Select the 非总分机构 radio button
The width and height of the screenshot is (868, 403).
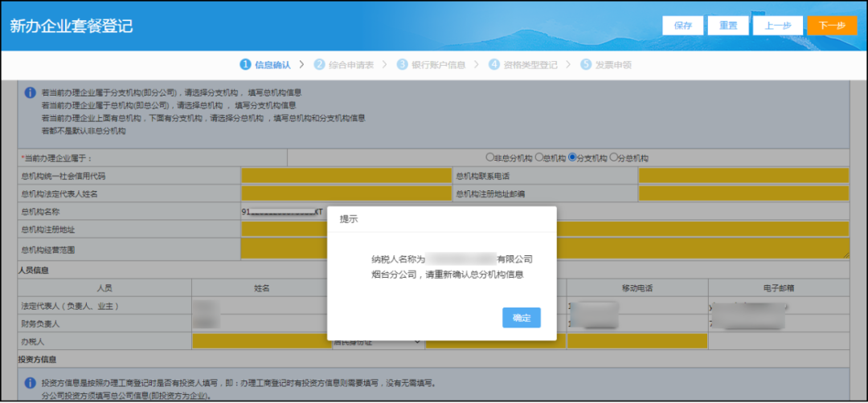pos(489,157)
